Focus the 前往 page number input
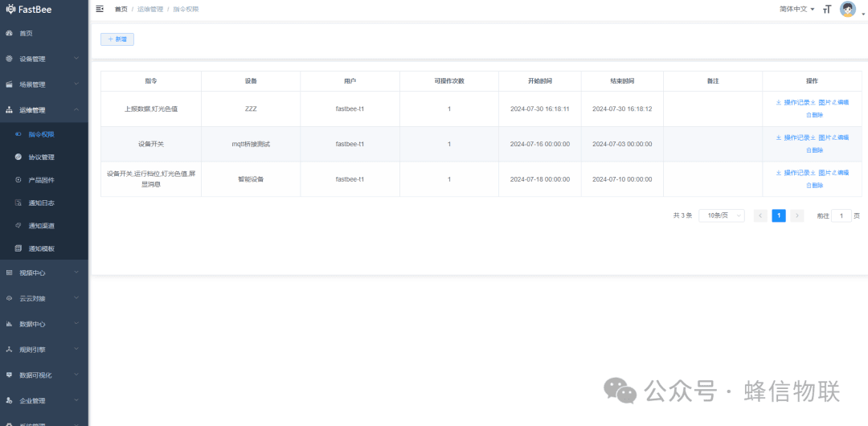868x426 pixels. click(841, 216)
